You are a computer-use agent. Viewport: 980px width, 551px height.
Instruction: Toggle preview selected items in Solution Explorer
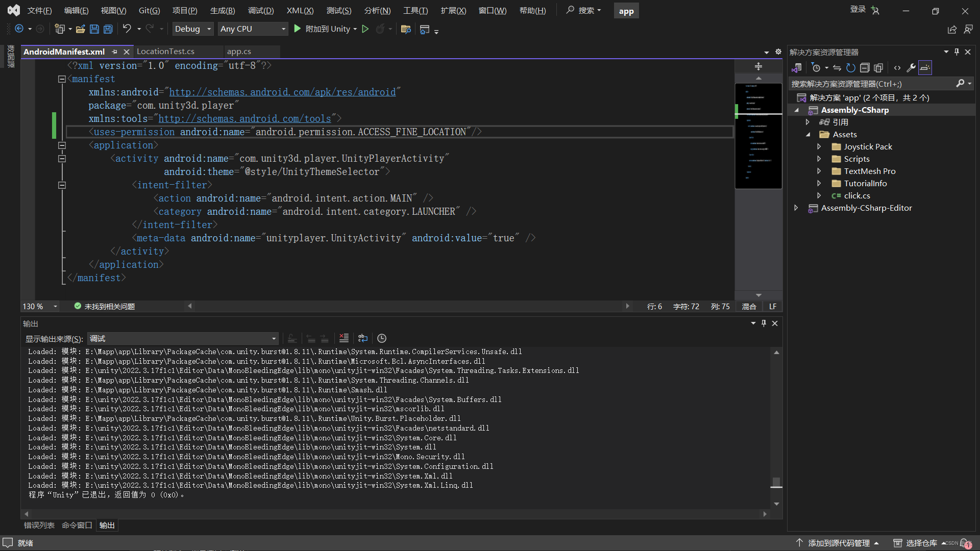[925, 68]
